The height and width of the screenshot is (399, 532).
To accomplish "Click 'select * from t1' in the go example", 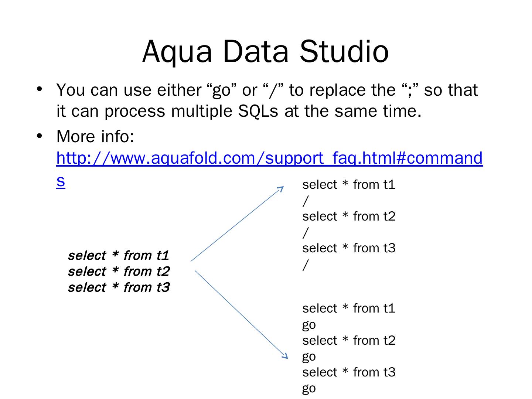I will pyautogui.click(x=349, y=308).
